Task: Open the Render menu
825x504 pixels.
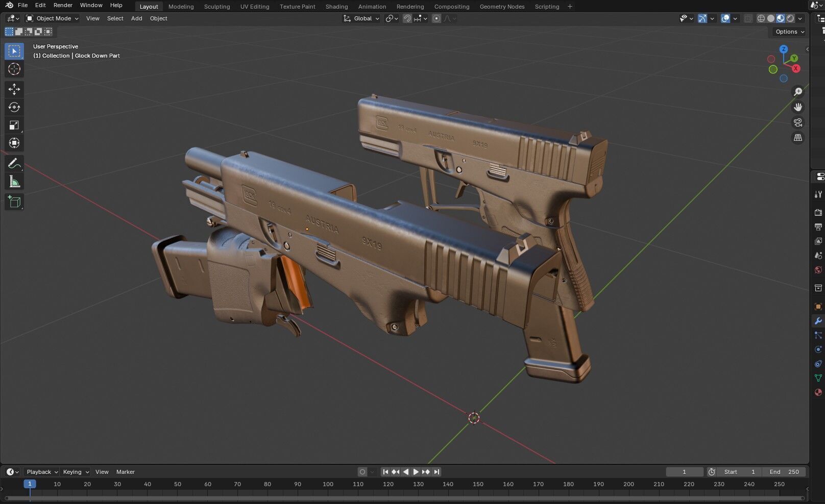Action: coord(63,5)
